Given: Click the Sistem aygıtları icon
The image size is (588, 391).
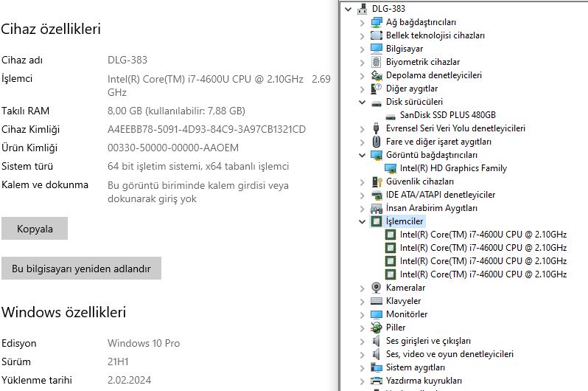Looking at the screenshot, I should [376, 367].
